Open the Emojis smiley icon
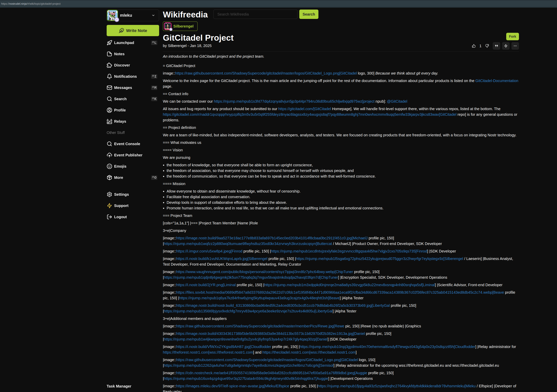 click(109, 166)
